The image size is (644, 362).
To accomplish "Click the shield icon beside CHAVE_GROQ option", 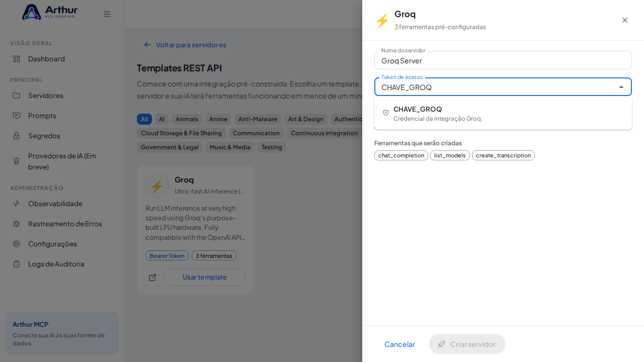I will [x=386, y=113].
